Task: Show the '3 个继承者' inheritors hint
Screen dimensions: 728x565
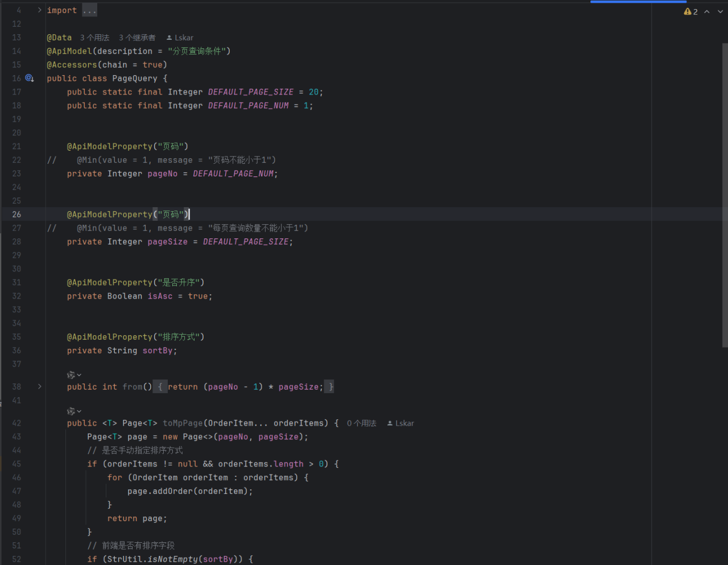Action: 137,38
